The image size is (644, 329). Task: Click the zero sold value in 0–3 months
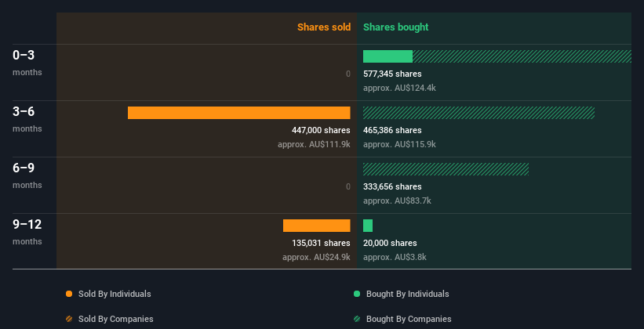348,74
